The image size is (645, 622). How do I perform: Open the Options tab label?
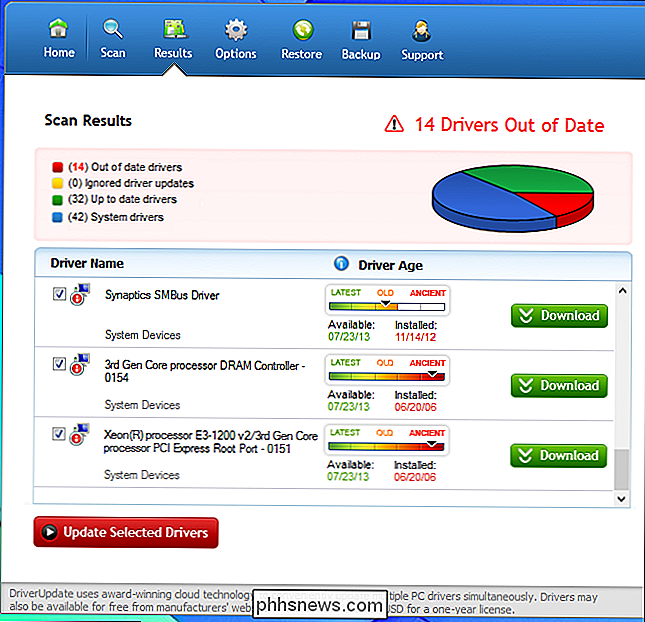pos(236,53)
